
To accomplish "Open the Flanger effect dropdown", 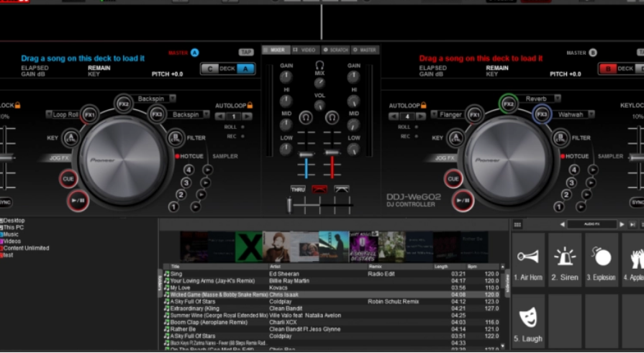I will [434, 114].
